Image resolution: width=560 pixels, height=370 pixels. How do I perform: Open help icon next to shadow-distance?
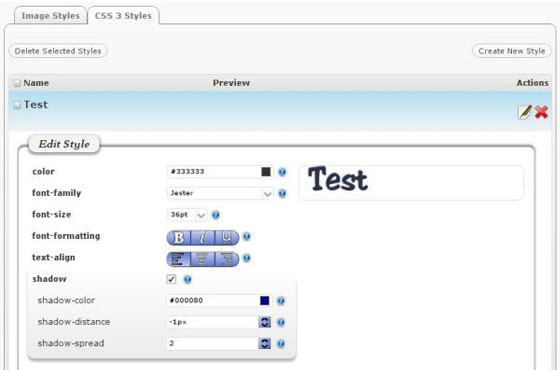281,322
